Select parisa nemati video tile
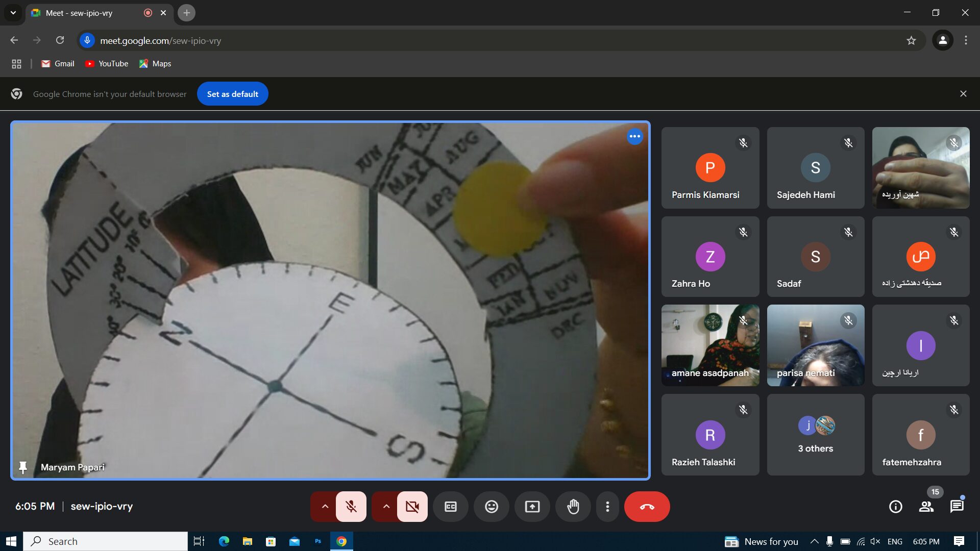 816,345
